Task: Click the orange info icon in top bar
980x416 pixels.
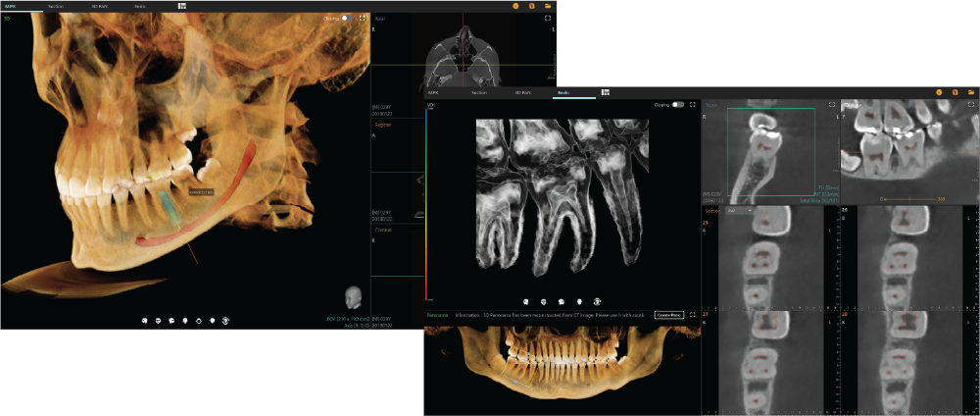Action: 515,6
